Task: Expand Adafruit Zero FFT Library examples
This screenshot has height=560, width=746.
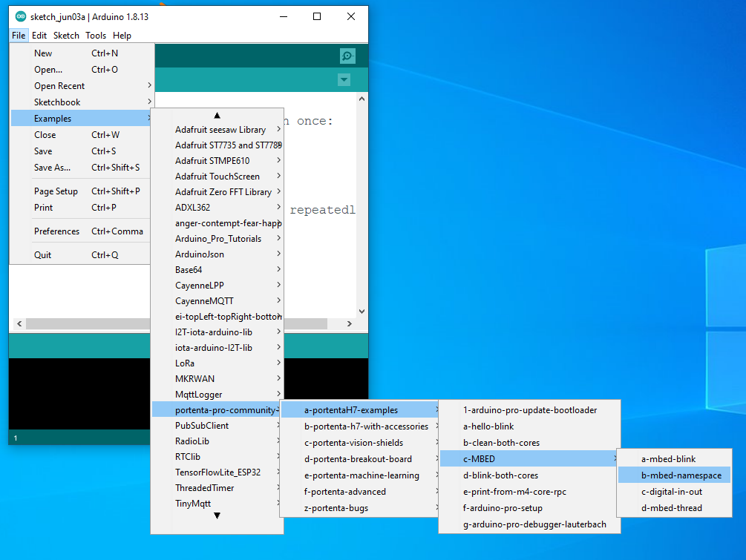Action: pos(217,192)
